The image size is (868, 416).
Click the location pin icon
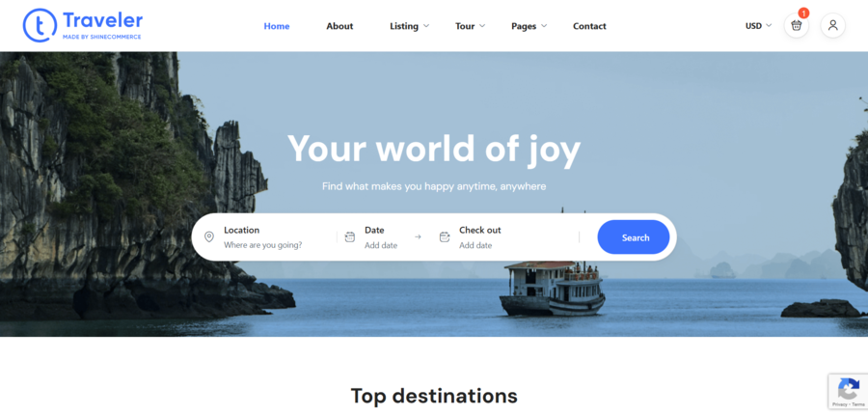point(209,237)
